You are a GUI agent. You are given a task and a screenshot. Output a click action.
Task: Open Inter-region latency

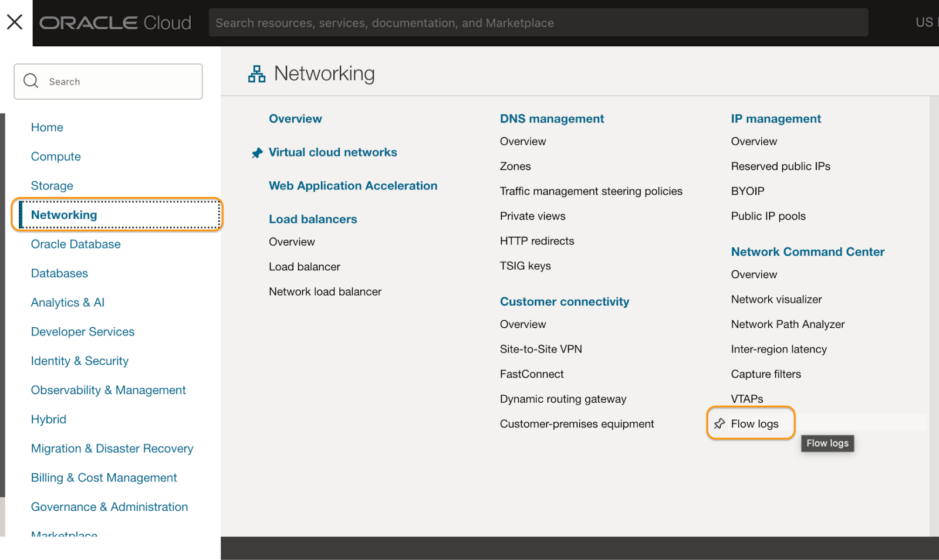pos(779,349)
